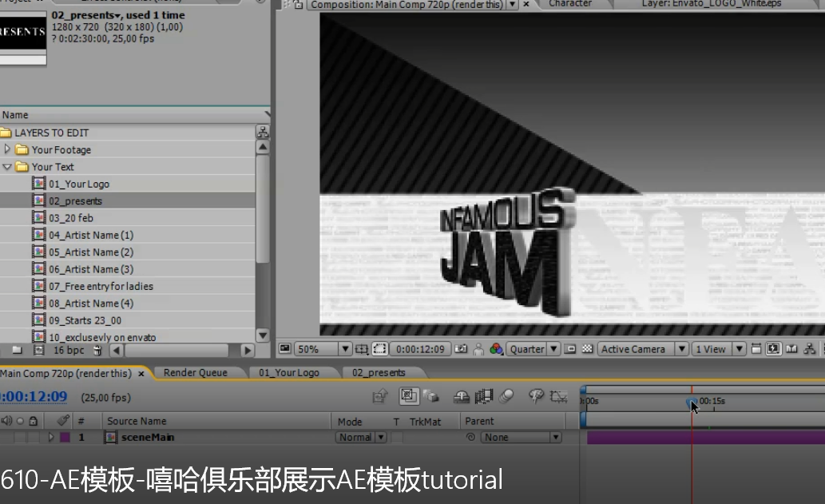Select the 01_Your Logo composition item
This screenshot has width=825, height=504.
click(x=79, y=184)
